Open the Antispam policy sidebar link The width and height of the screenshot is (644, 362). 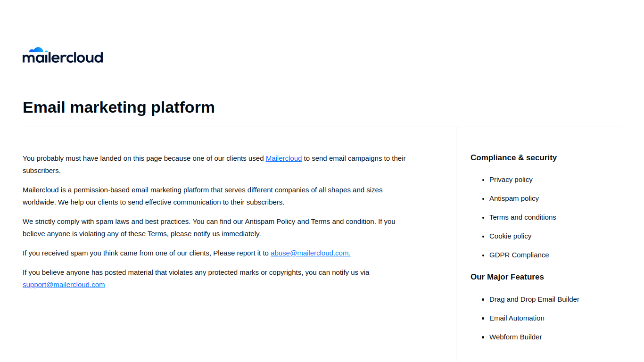(x=514, y=198)
